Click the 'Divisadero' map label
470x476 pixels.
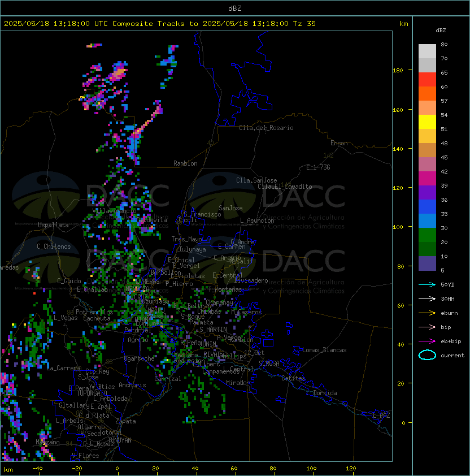point(251,280)
